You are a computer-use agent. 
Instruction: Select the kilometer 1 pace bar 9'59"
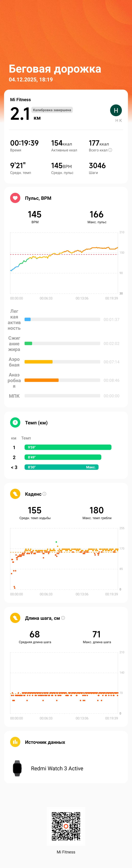pyautogui.click(x=68, y=447)
